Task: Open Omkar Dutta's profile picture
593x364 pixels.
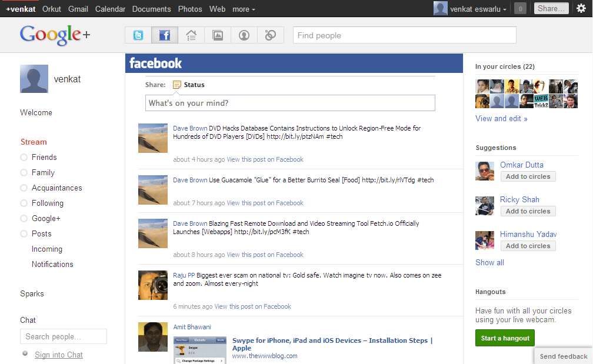Action: pos(485,171)
